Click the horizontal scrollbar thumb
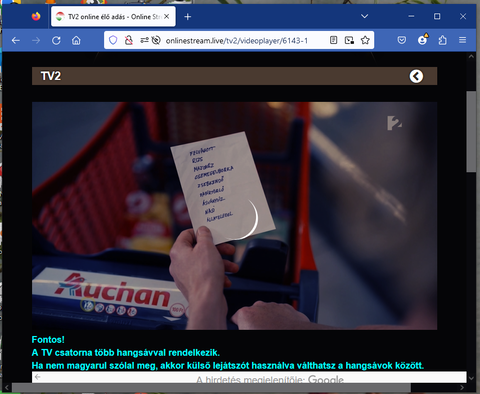 [211, 388]
